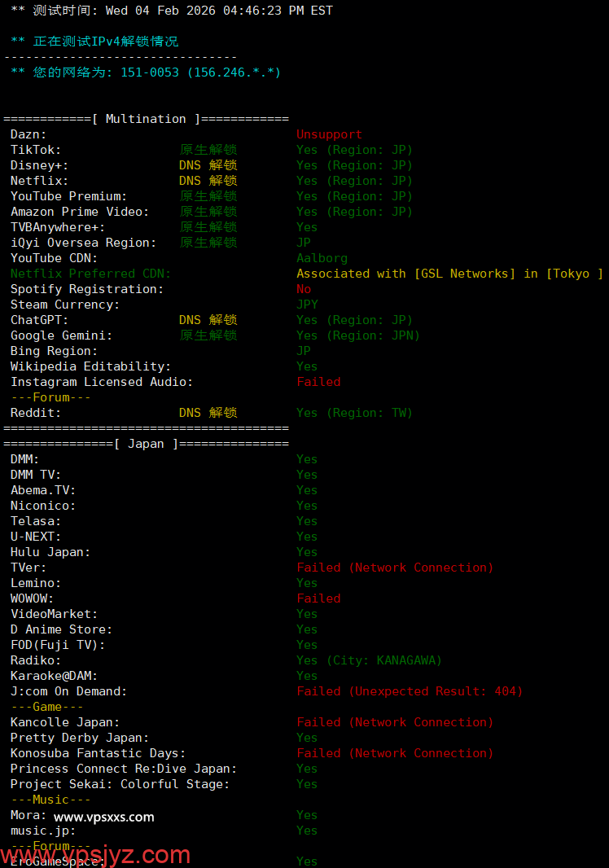Click the Associated with GSL Networks text
The width and height of the screenshot is (609, 868).
tap(449, 274)
